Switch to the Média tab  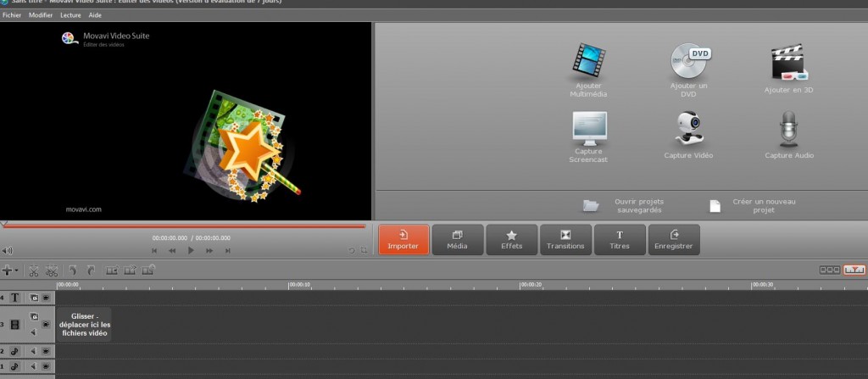pos(457,240)
